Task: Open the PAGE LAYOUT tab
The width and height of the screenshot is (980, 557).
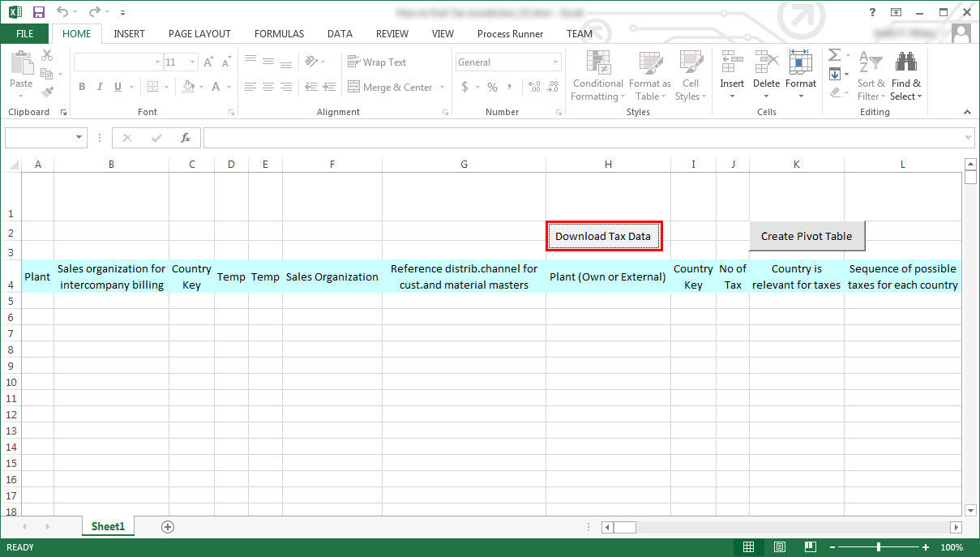Action: click(x=199, y=34)
